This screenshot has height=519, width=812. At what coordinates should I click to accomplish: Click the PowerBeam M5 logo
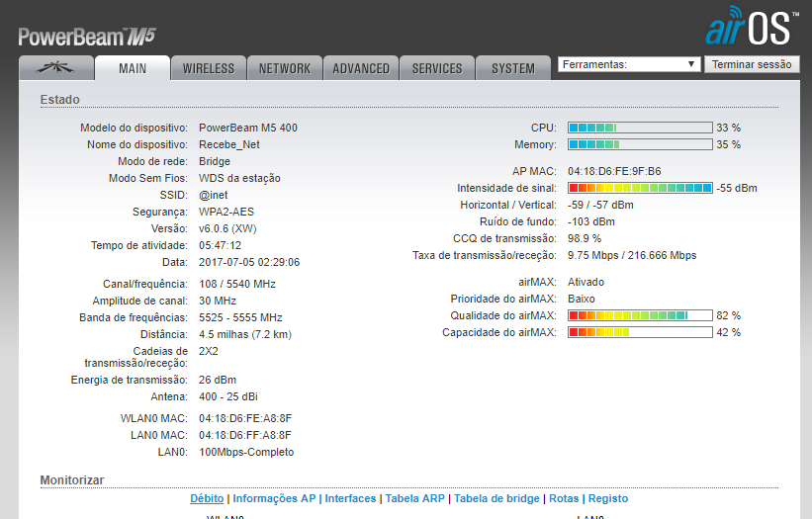point(86,37)
